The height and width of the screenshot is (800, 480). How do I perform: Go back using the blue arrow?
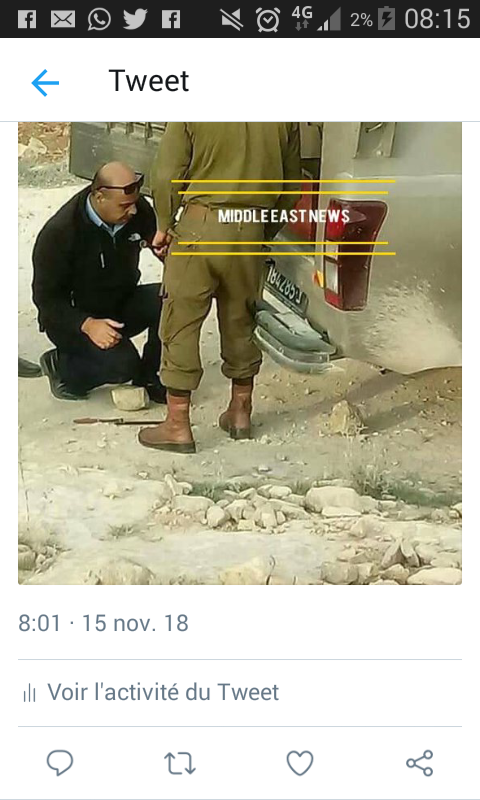pos(45,83)
